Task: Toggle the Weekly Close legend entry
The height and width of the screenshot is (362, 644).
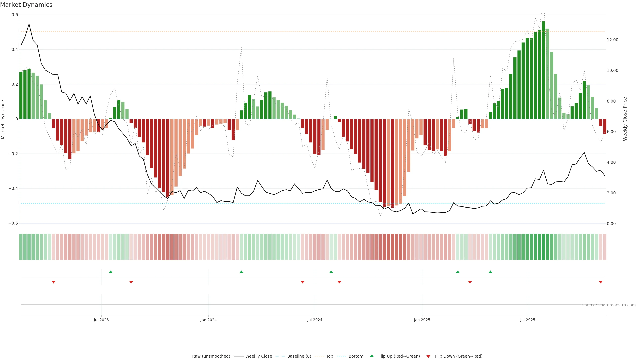Action: pyautogui.click(x=258, y=356)
